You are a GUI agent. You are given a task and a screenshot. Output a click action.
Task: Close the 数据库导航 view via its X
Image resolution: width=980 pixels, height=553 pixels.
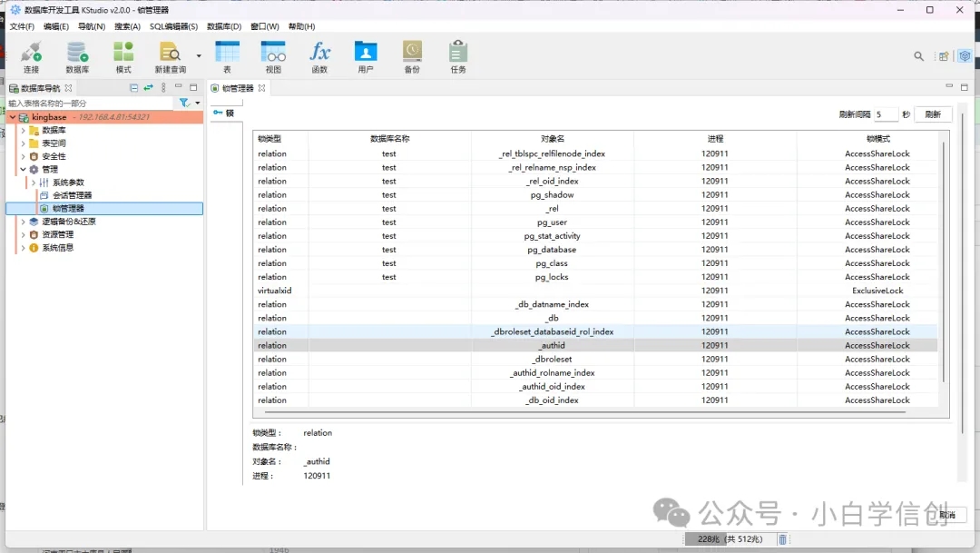point(68,88)
